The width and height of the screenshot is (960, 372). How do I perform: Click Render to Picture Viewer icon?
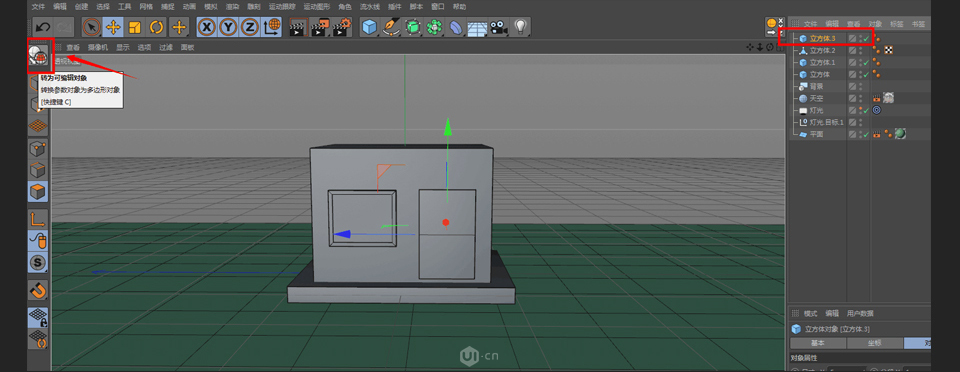[320, 27]
